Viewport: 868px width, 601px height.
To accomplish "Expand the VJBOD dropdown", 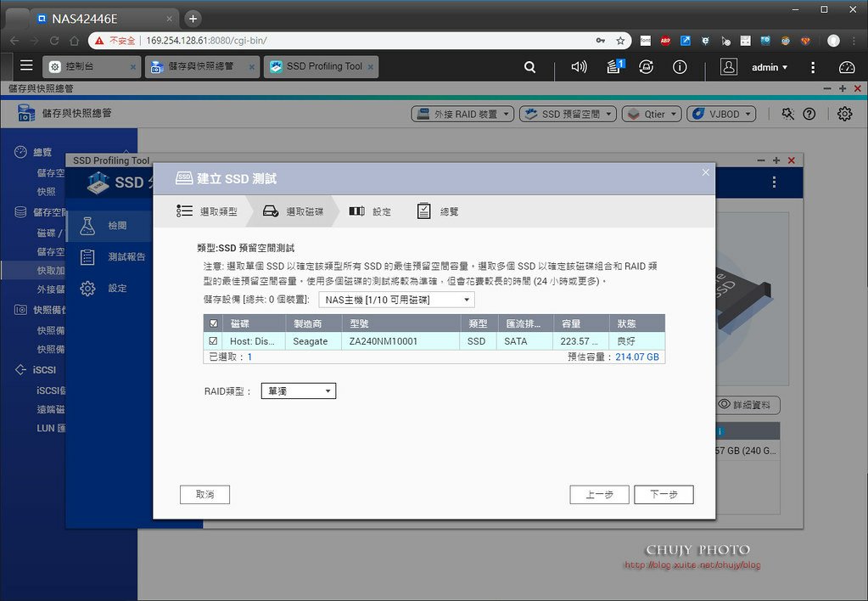I will click(x=721, y=114).
